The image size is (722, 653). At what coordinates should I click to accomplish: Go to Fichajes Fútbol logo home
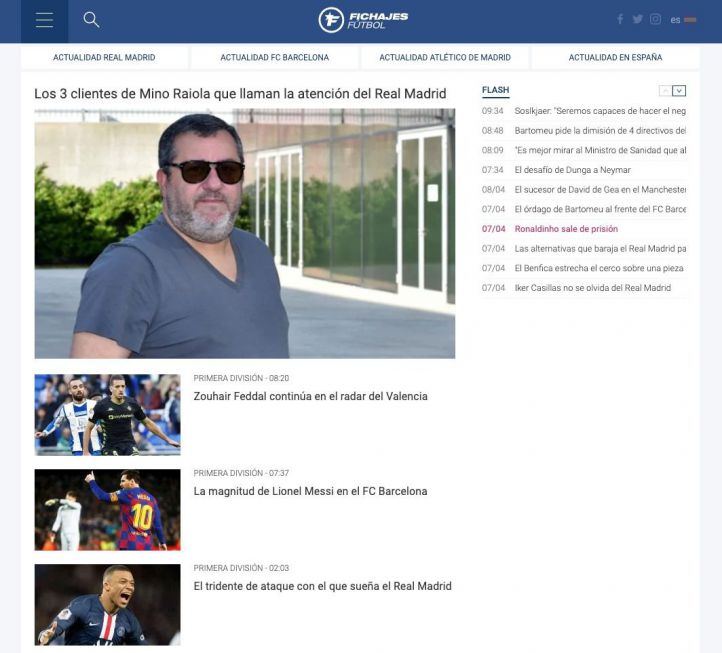pyautogui.click(x=362, y=20)
